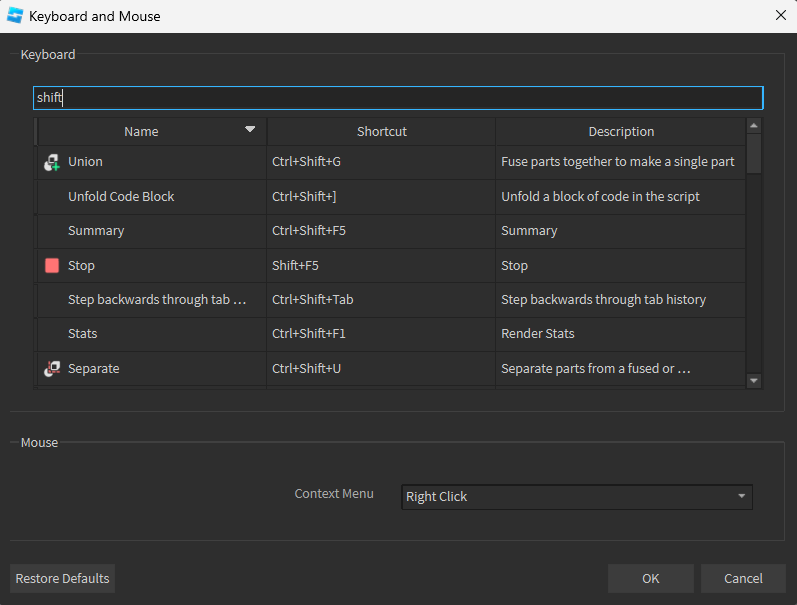Click the scrollbar down arrow of shortcut list
Viewport: 797px width, 605px height.
pos(754,381)
